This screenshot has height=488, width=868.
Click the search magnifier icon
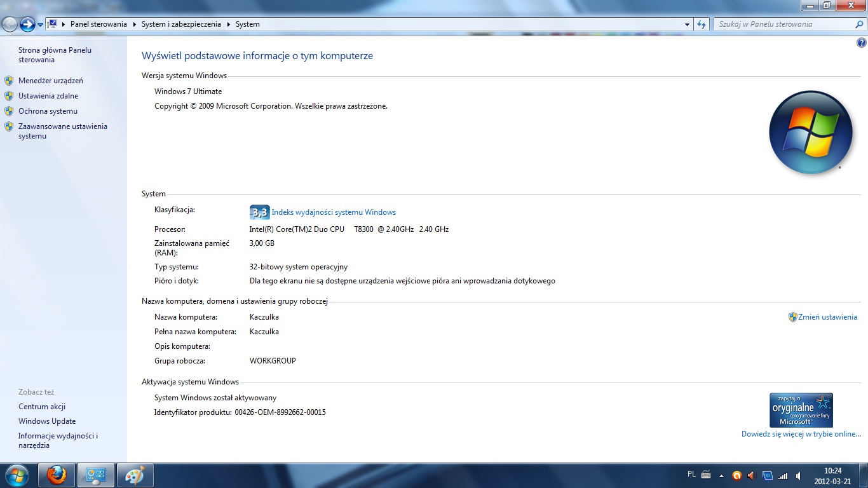click(860, 24)
